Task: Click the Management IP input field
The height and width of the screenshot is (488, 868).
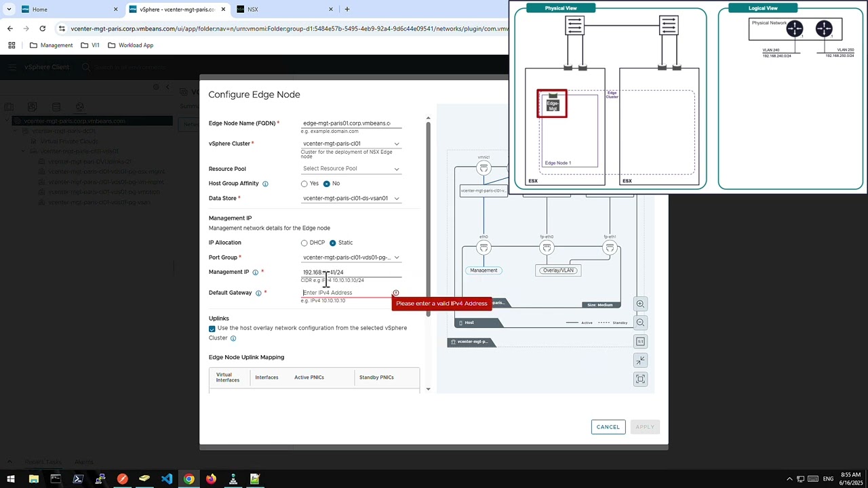Action: click(x=351, y=272)
